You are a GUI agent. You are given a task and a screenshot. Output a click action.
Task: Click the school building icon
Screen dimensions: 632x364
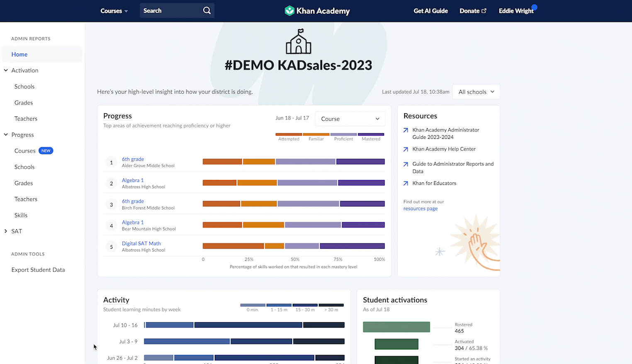point(298,41)
